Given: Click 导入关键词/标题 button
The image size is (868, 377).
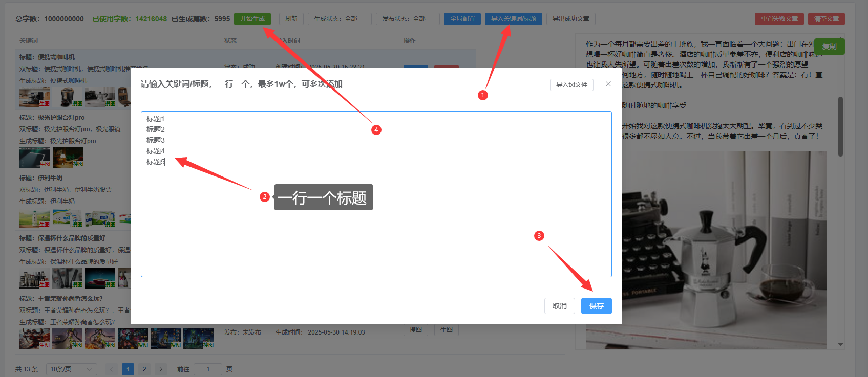Looking at the screenshot, I should (x=514, y=19).
